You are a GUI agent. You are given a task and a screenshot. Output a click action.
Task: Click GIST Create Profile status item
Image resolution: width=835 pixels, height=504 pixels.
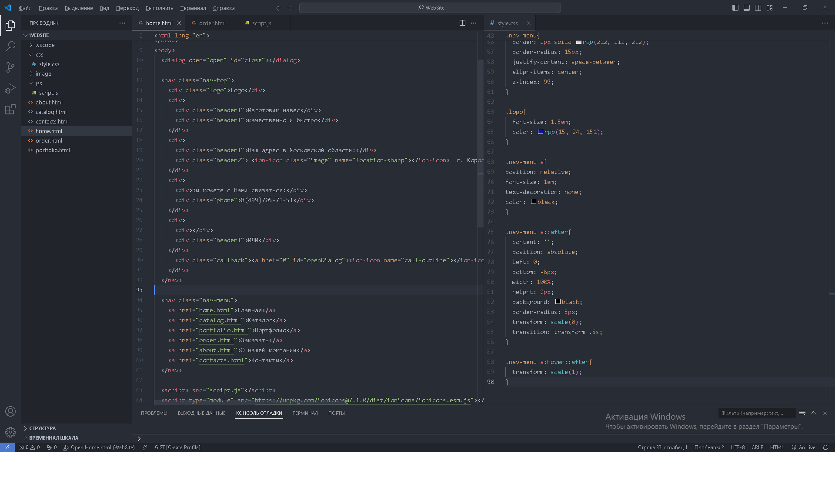tap(177, 447)
